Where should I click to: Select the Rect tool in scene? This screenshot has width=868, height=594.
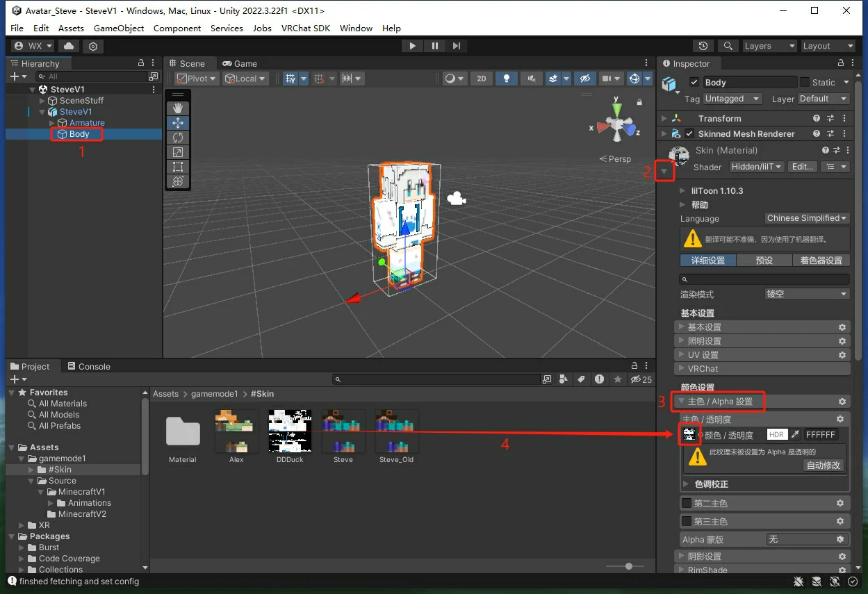pyautogui.click(x=178, y=167)
